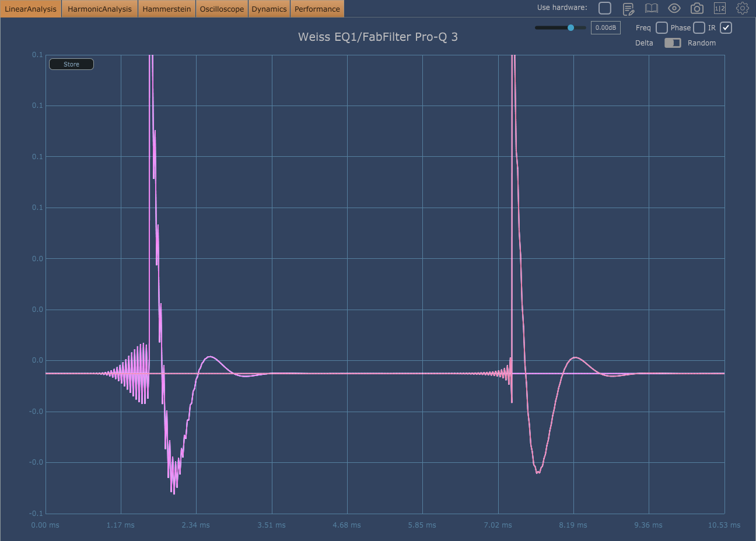Click the 10.53 ms axis label
Viewport: 756px width, 541px height.
coord(724,525)
